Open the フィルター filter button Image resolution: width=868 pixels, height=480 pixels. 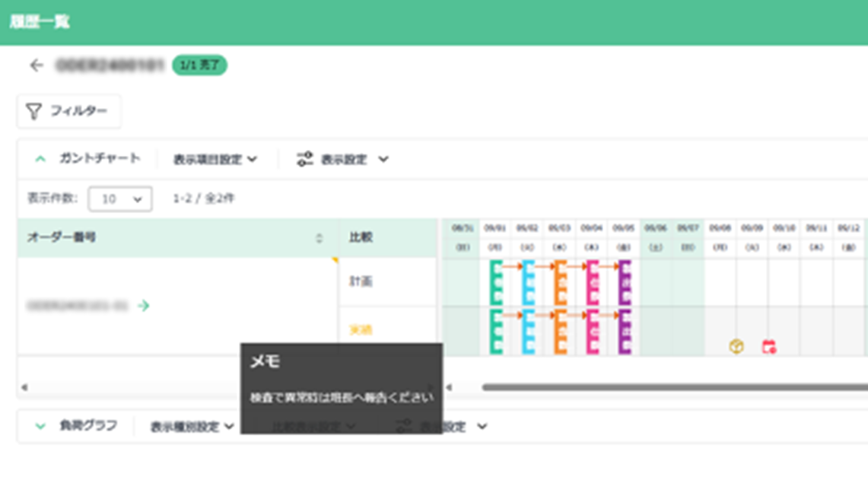click(x=68, y=111)
